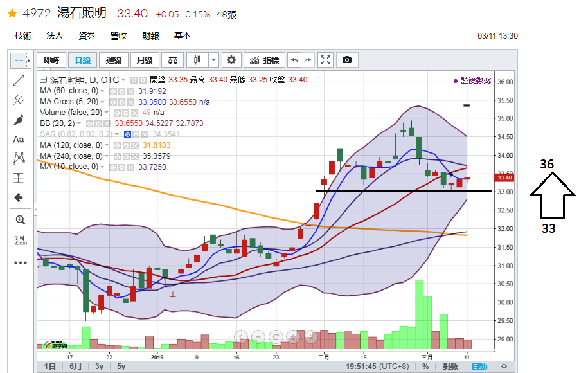Select the brush drawing tool
The width and height of the screenshot is (588, 373).
(x=19, y=120)
